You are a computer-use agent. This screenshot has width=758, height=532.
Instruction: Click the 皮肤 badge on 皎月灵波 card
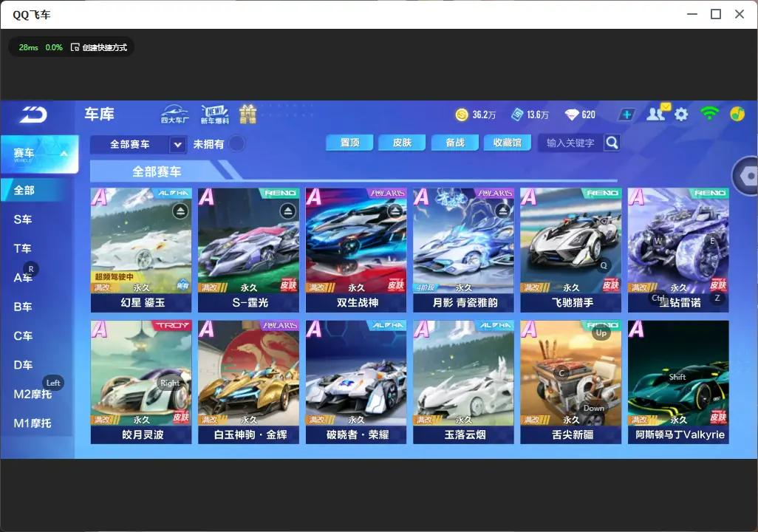point(181,417)
